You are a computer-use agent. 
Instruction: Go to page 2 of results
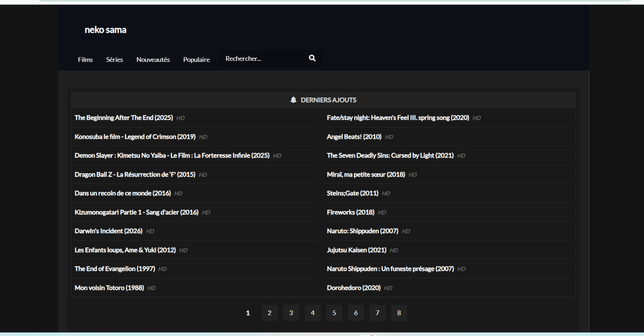(269, 313)
